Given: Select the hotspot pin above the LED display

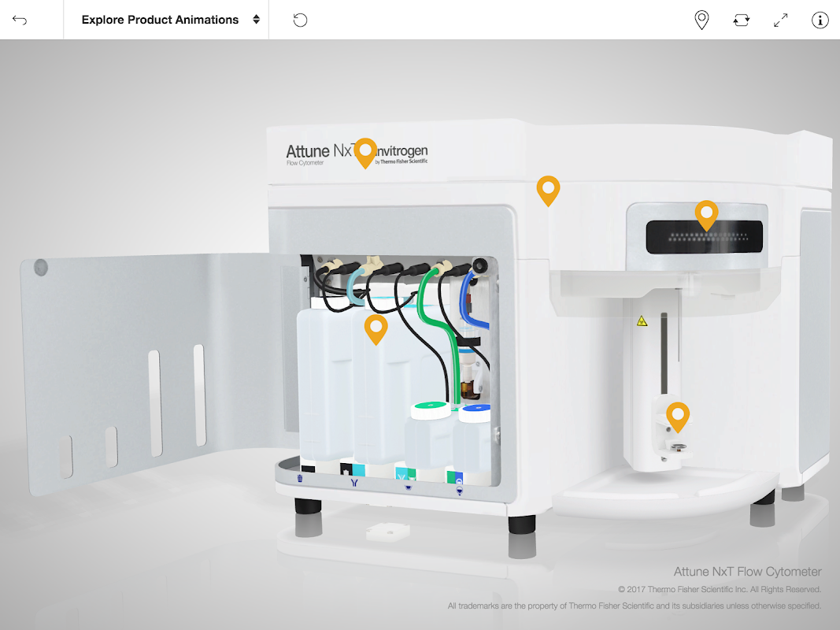Looking at the screenshot, I should coord(706,215).
